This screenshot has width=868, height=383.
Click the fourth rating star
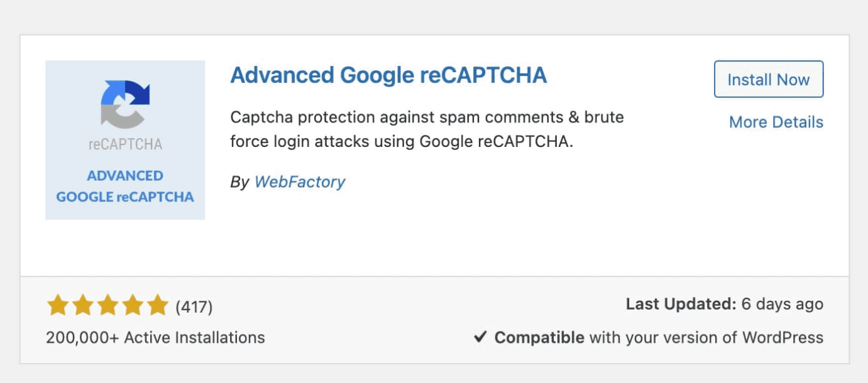point(133,306)
